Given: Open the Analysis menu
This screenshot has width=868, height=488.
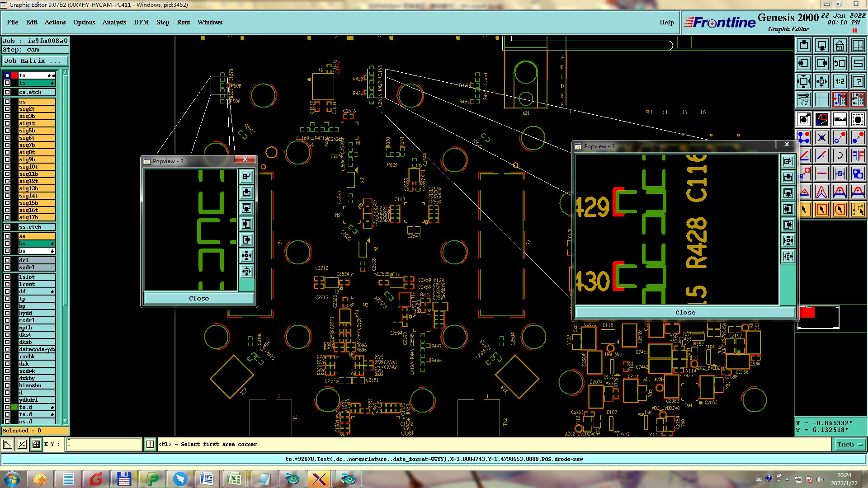Looking at the screenshot, I should (114, 22).
